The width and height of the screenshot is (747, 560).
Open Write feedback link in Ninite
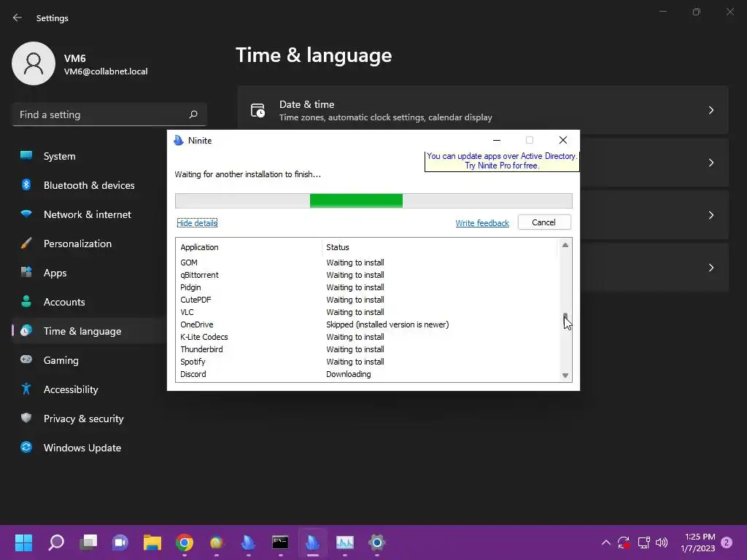click(482, 223)
